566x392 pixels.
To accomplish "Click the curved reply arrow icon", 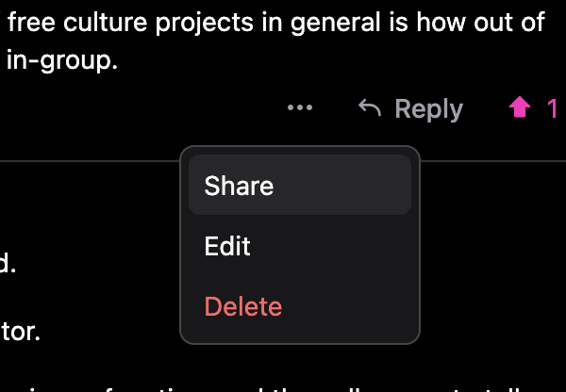I will click(x=371, y=108).
